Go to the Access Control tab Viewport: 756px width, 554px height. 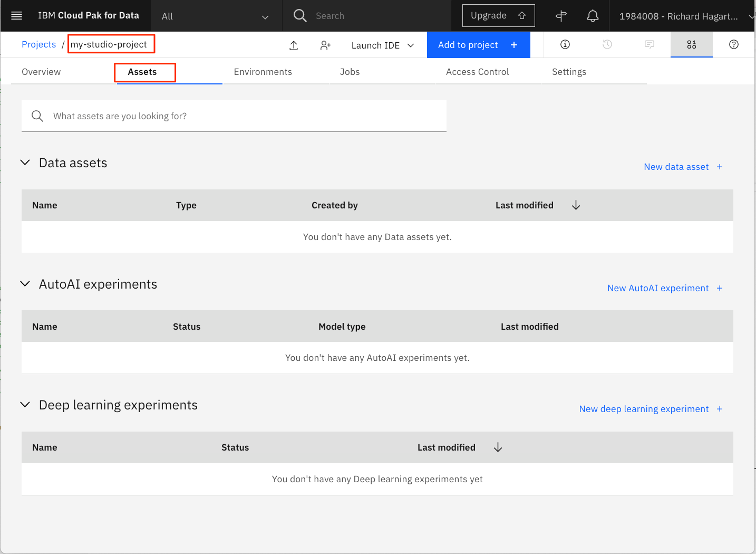click(477, 72)
